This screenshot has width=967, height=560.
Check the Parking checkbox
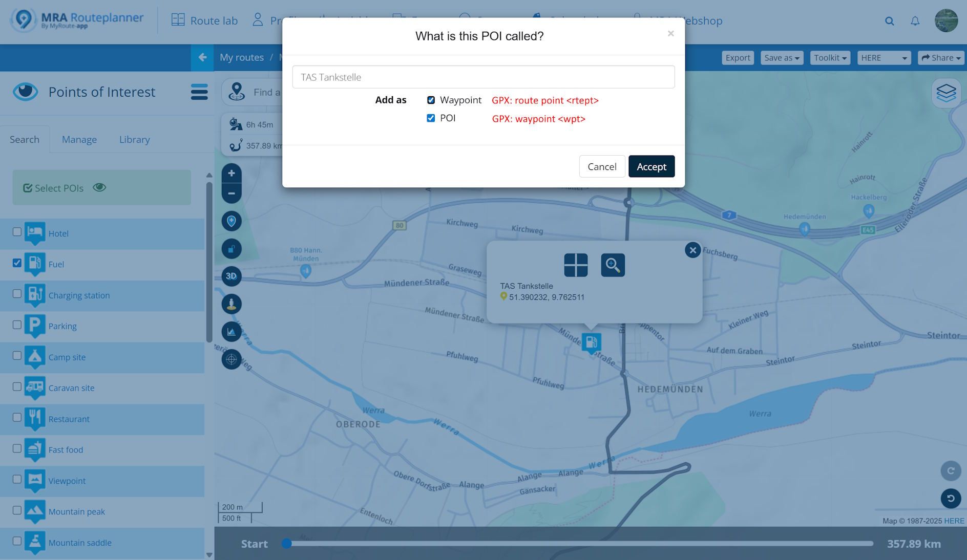tap(17, 325)
